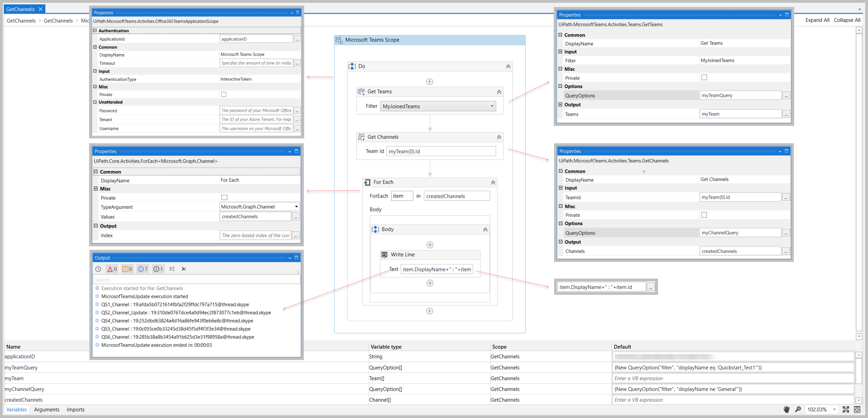The width and height of the screenshot is (868, 418).
Task: Click the Team Id input field
Action: 441,152
